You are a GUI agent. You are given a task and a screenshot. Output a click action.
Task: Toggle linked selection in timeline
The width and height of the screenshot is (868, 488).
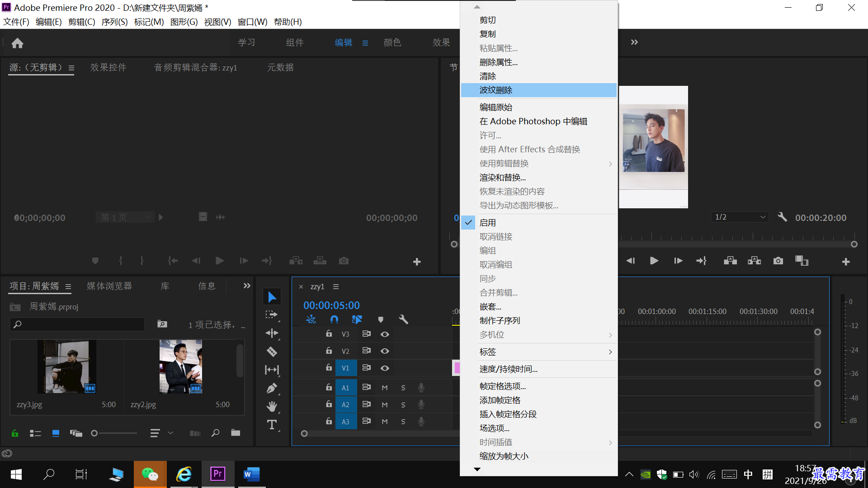[357, 319]
